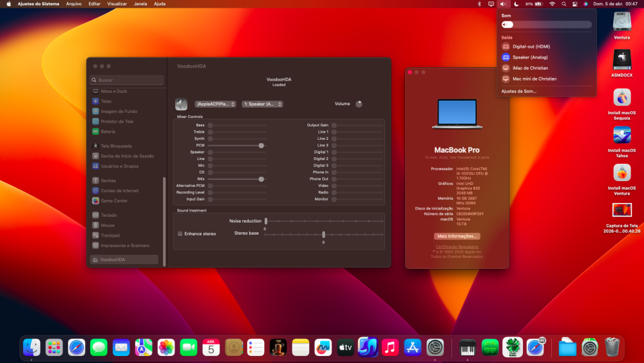Screen dimensions: 644x363
Task: Open Apple TV from the Dock
Action: click(x=345, y=348)
